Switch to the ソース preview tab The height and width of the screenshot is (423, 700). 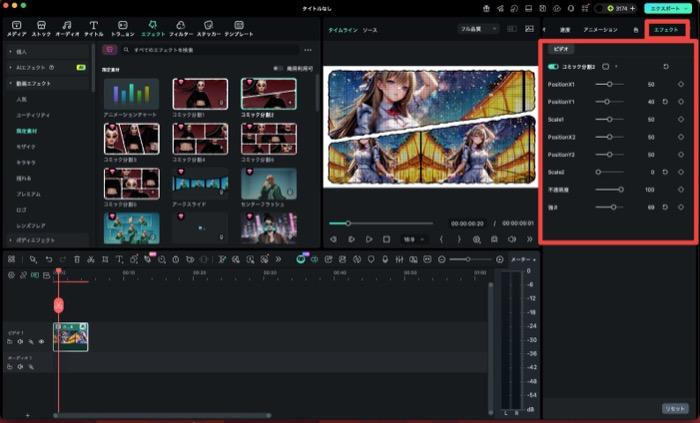pyautogui.click(x=370, y=30)
